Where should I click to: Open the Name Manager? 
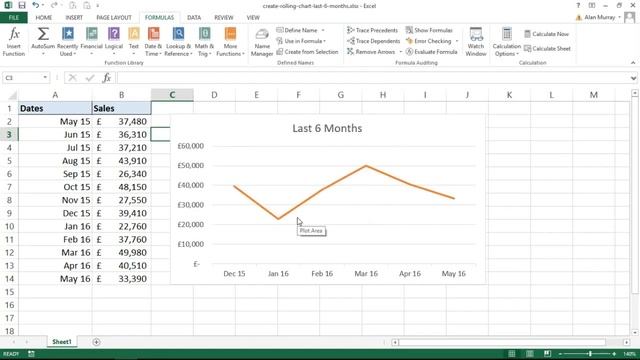(262, 42)
